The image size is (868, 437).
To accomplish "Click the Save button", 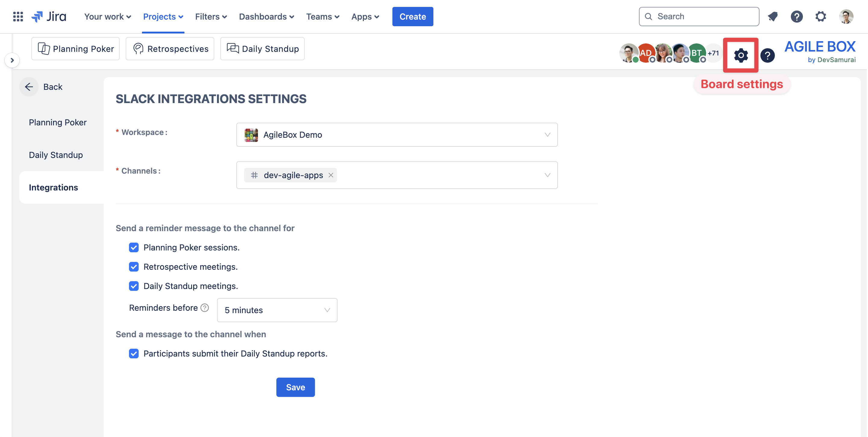I will point(295,387).
